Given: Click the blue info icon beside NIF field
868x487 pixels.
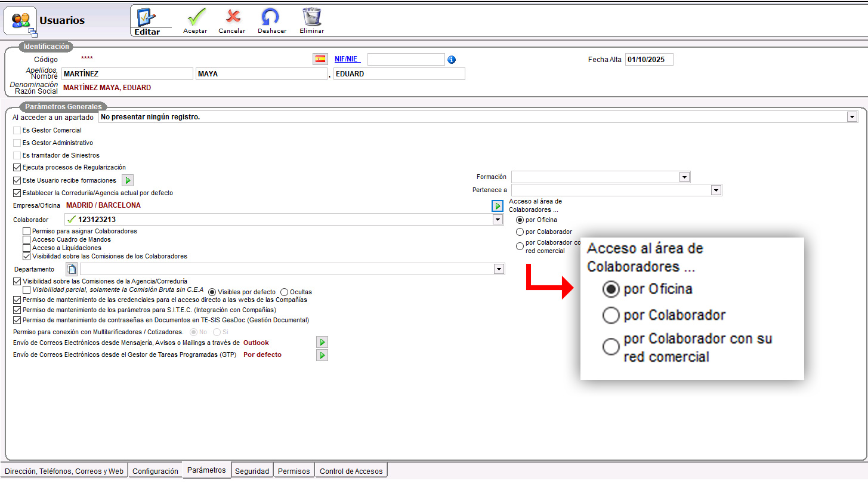Looking at the screenshot, I should pyautogui.click(x=452, y=60).
